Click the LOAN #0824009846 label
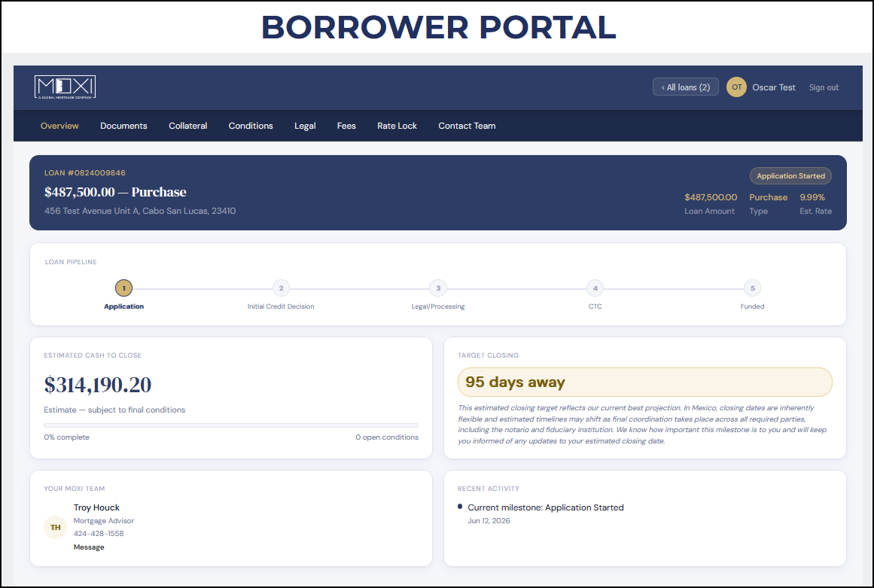 85,172
